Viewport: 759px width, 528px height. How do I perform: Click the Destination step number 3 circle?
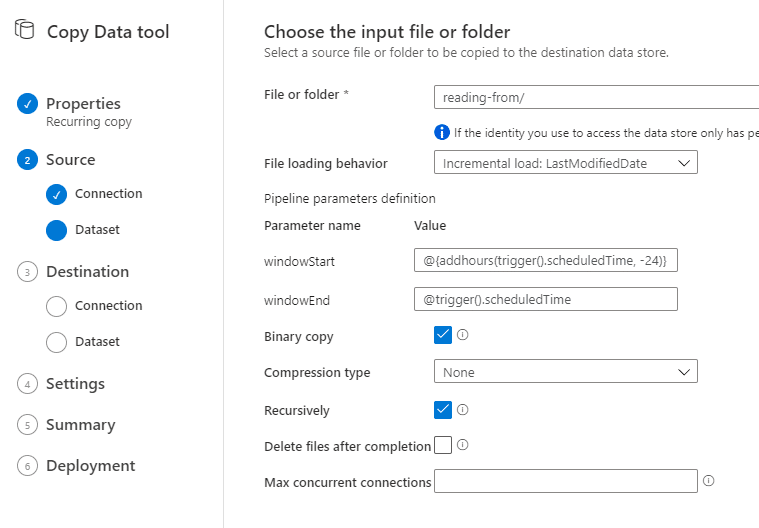(x=28, y=272)
